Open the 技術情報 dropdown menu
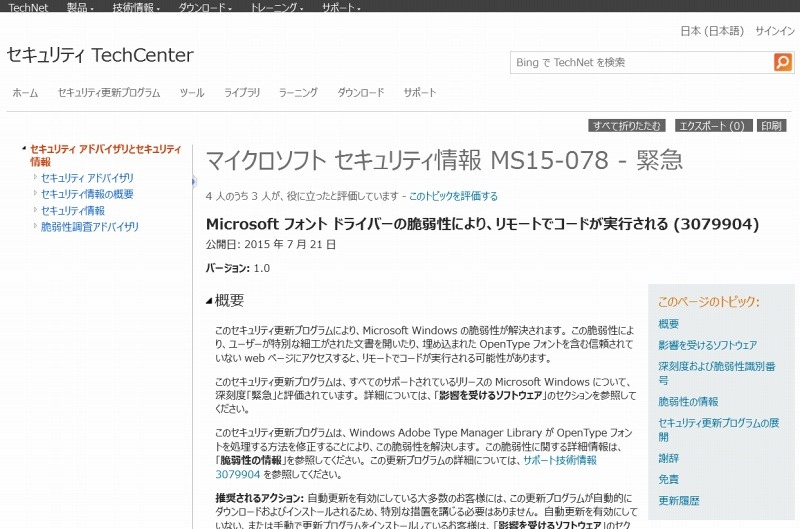 coord(136,7)
